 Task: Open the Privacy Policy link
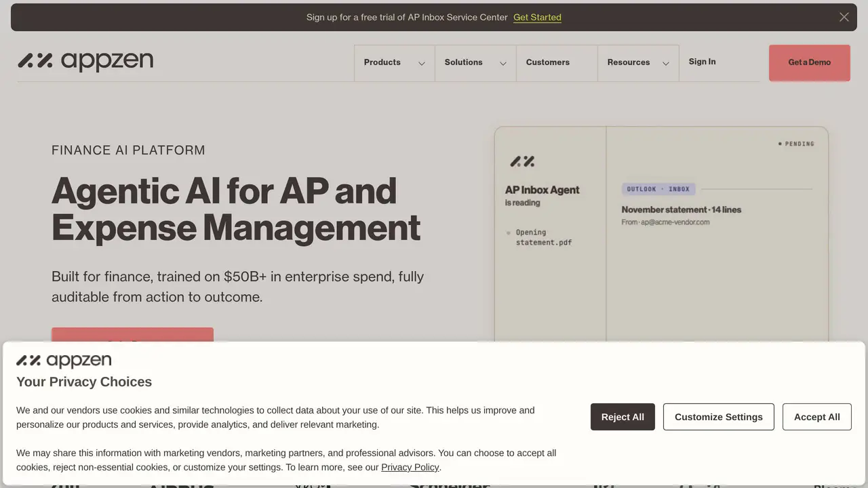(x=410, y=467)
